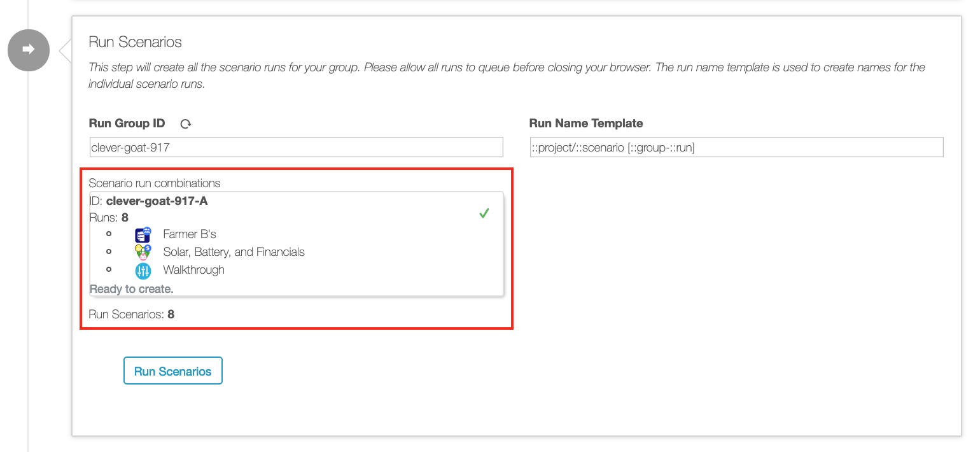Click the Farmer B's model icon
This screenshot has width=980, height=452.
point(143,234)
